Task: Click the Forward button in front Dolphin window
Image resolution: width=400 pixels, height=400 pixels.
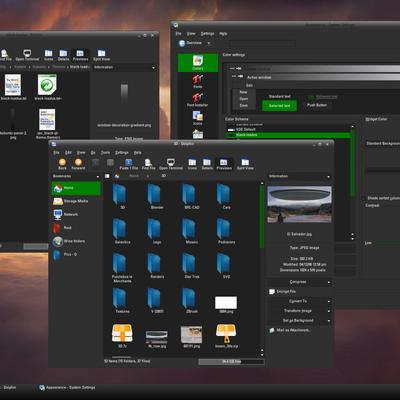Action: (x=78, y=164)
